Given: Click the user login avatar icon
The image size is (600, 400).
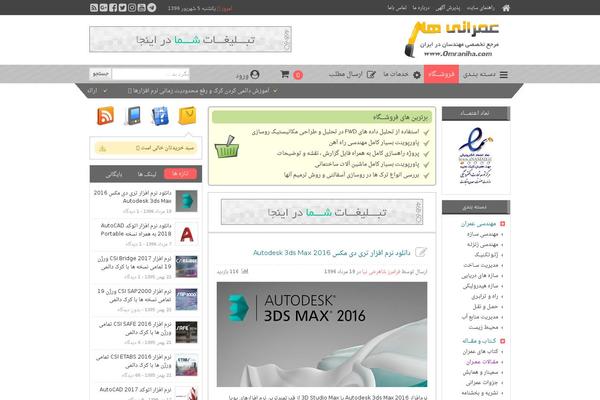Looking at the screenshot, I should click(254, 74).
